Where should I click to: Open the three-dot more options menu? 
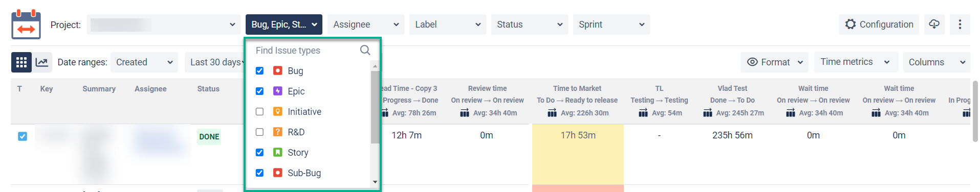(960, 25)
